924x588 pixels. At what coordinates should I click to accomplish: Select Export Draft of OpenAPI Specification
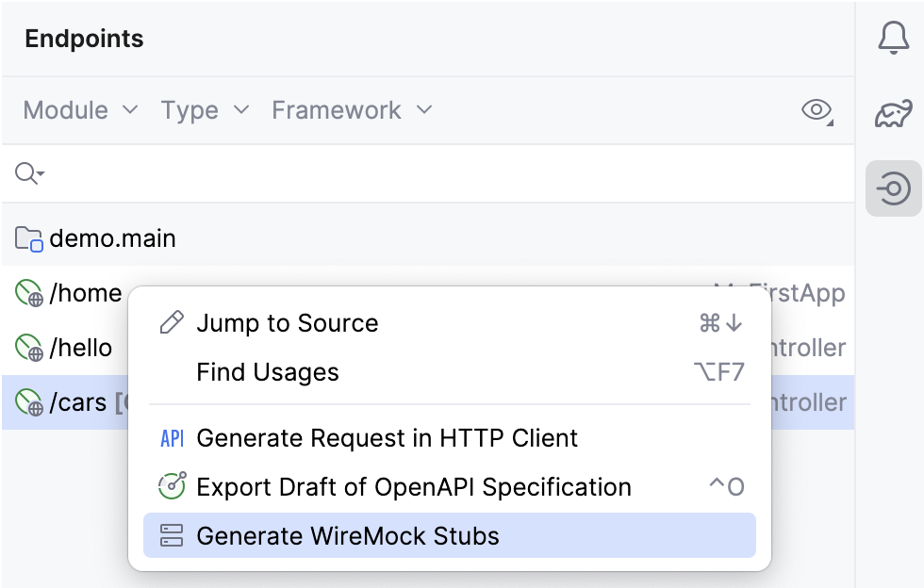click(x=413, y=486)
